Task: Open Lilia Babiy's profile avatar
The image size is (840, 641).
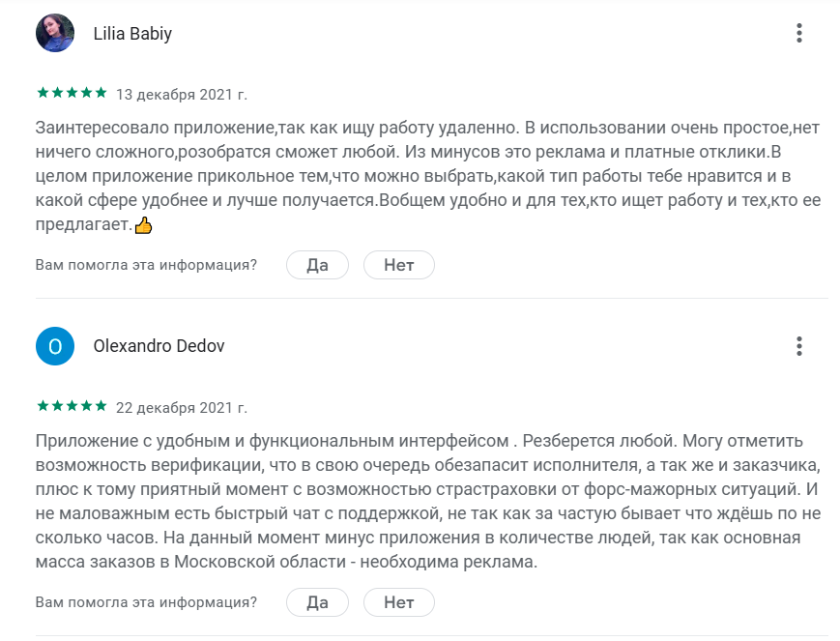Action: coord(55,32)
